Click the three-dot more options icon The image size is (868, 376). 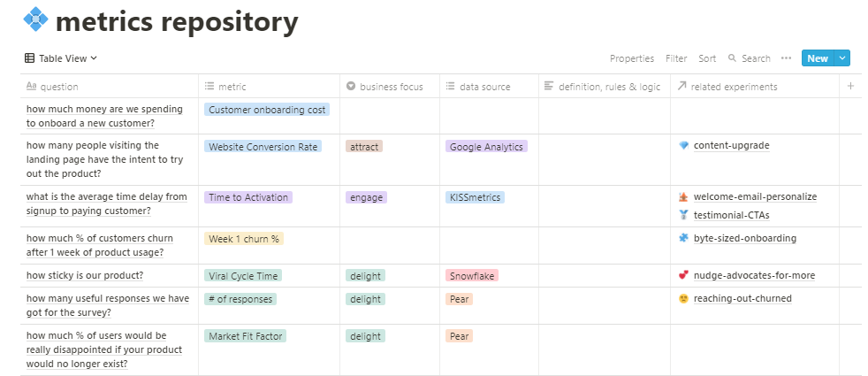click(786, 58)
